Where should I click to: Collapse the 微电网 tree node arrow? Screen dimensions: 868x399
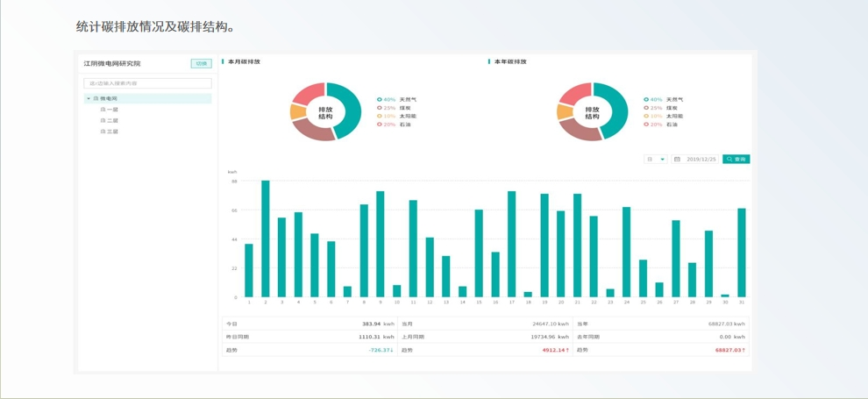(x=89, y=99)
